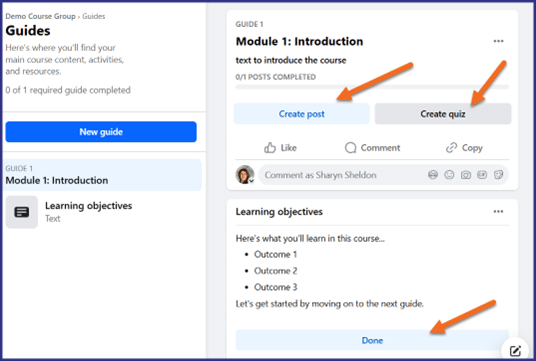Viewport: 536px width, 361px height.
Task: Insert a GIF in the comment box
Action: (482, 175)
